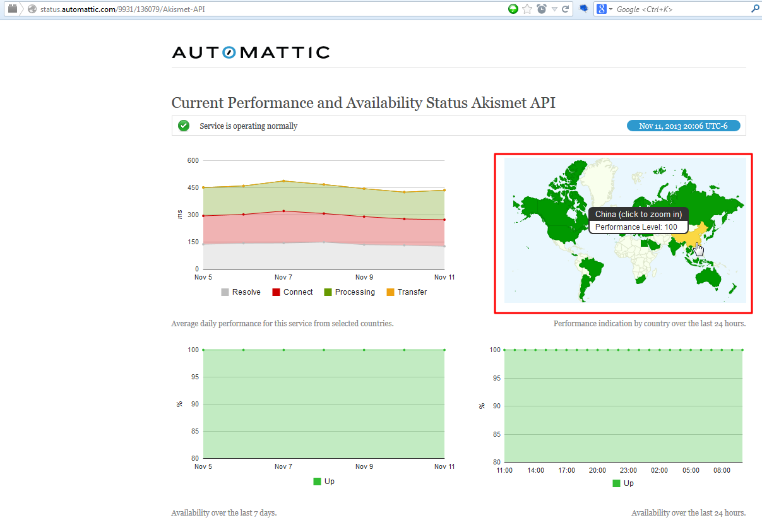The width and height of the screenshot is (762, 532).
Task: Reload the current page
Action: (x=566, y=9)
